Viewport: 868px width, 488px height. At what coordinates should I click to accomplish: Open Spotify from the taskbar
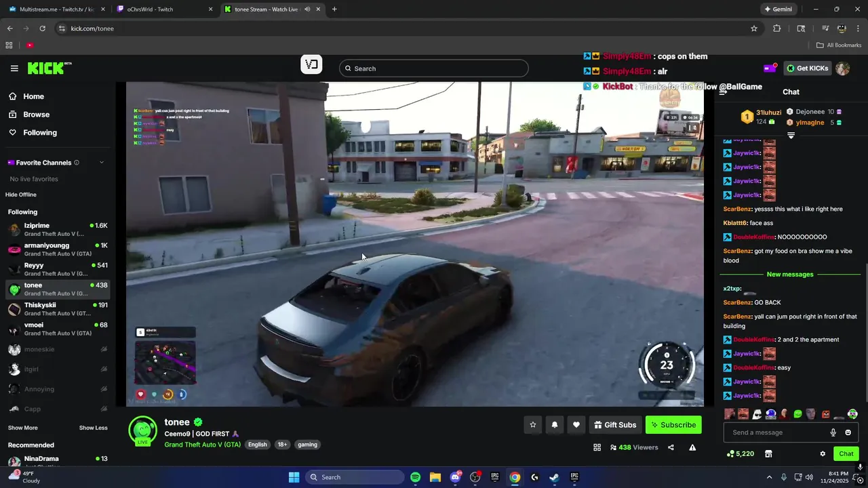pos(415,477)
